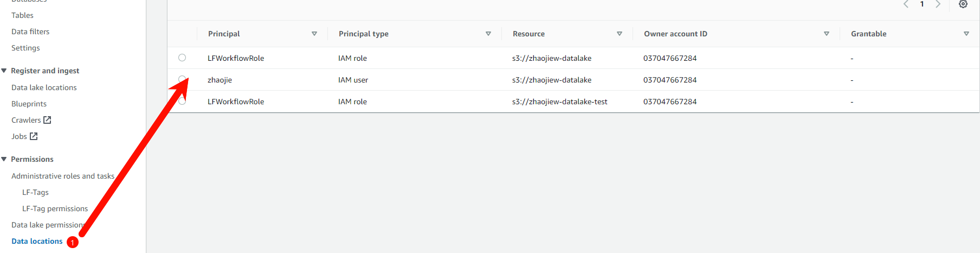Image resolution: width=980 pixels, height=253 pixels.
Task: Open Data lake permissions navigation item
Action: pos(48,225)
